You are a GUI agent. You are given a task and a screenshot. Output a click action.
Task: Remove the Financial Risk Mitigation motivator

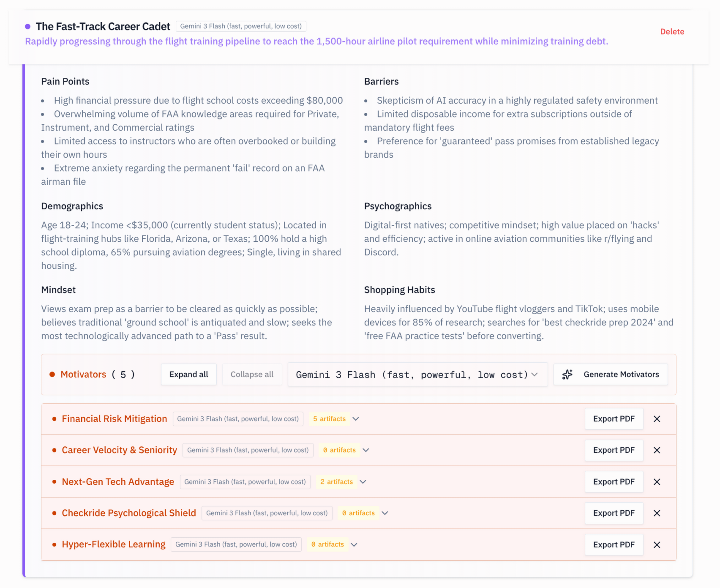point(657,419)
